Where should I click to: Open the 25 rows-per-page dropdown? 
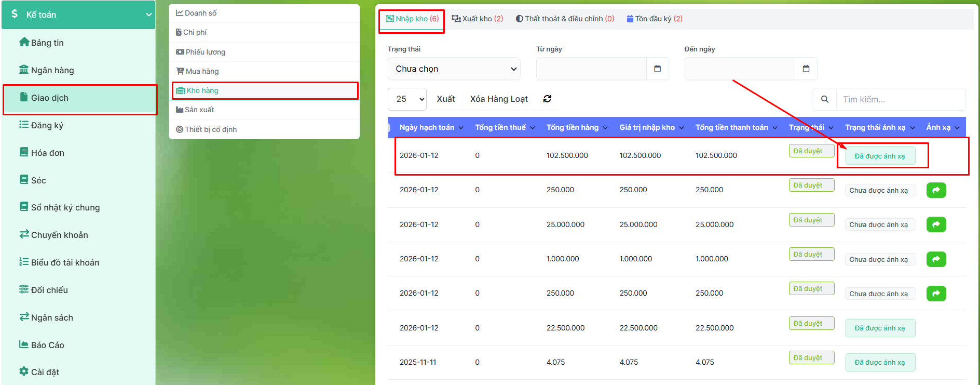click(x=407, y=99)
